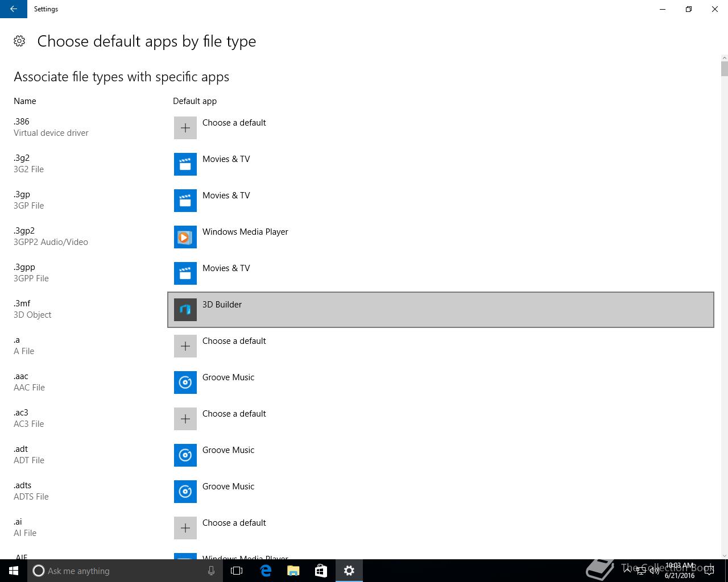Click the '.386' file extension text
This screenshot has height=582, width=728.
click(22, 122)
